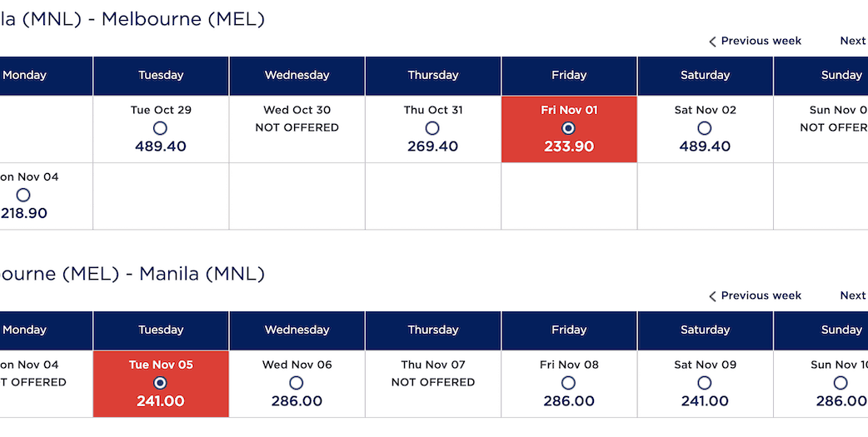This screenshot has height=437, width=868.
Task: Pick the Mon Nov 04 218.90 departure fare
Action: coord(23,195)
